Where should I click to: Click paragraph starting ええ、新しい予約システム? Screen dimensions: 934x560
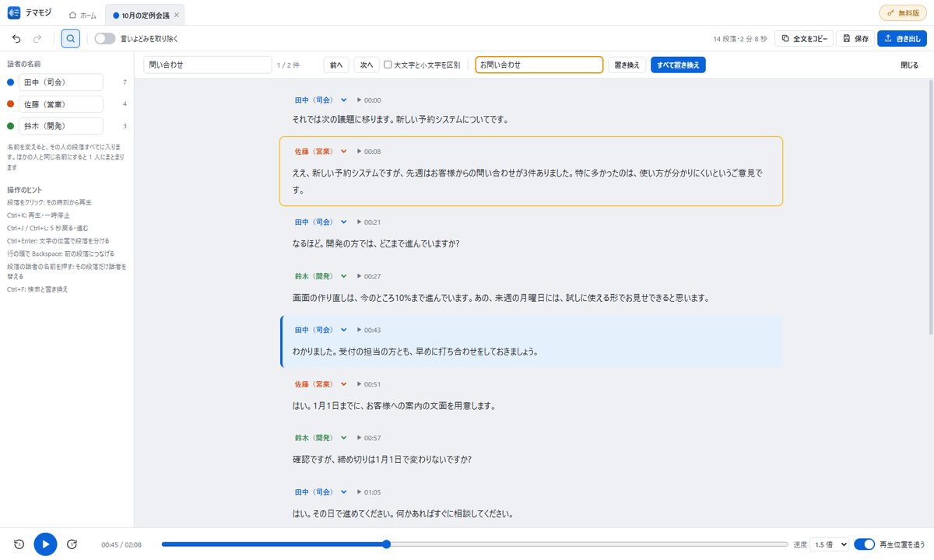pyautogui.click(x=531, y=181)
